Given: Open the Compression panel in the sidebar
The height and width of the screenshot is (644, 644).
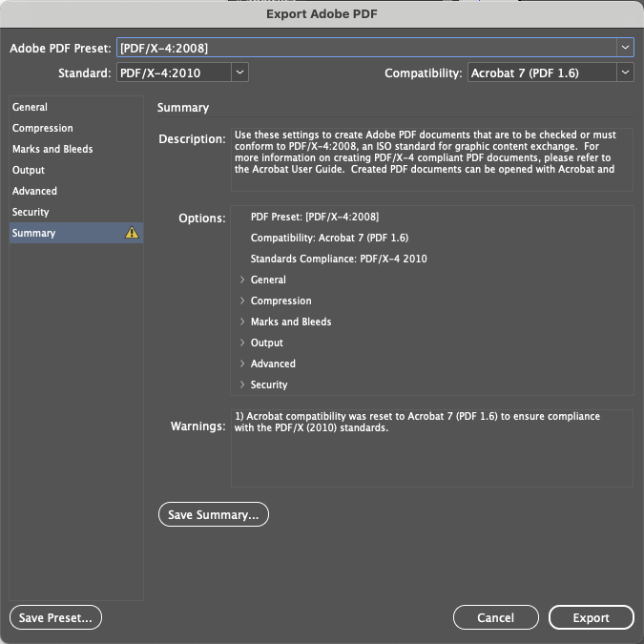Looking at the screenshot, I should coord(76,128).
